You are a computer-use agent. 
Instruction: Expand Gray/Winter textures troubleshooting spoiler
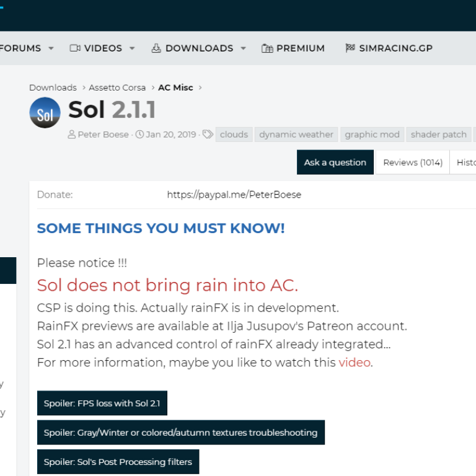[x=181, y=433]
